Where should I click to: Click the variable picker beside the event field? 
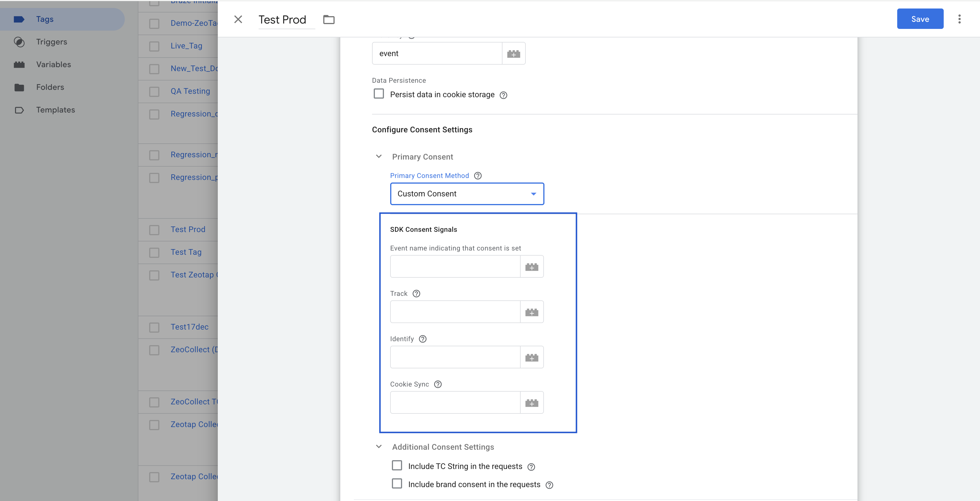pyautogui.click(x=513, y=54)
